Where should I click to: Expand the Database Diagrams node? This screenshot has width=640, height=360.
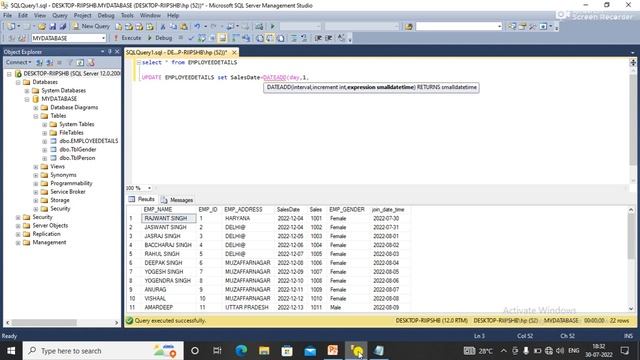click(36, 108)
